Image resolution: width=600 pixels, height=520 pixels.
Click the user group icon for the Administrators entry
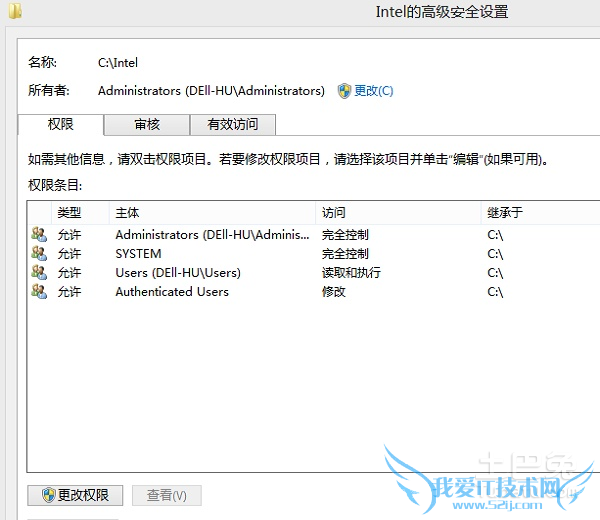[x=39, y=234]
